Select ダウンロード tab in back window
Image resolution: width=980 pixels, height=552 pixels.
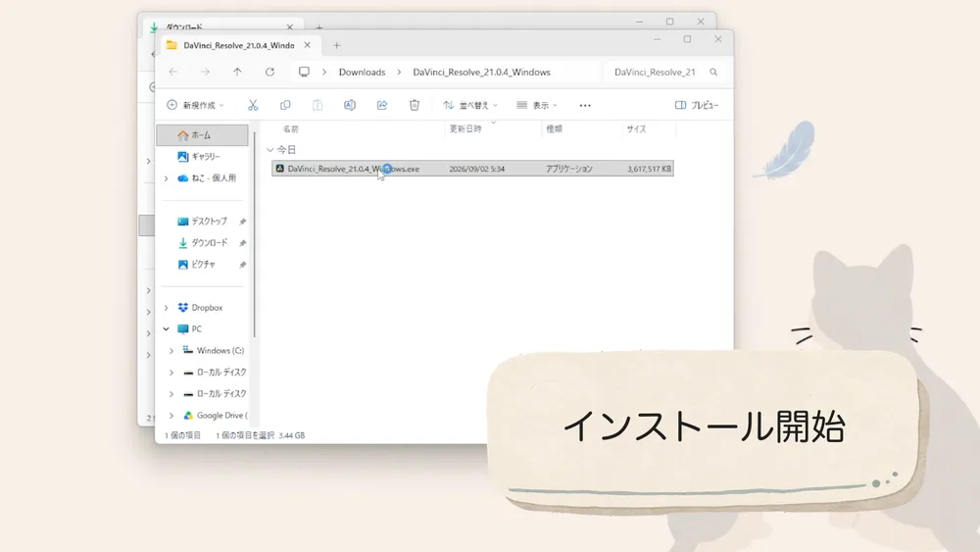tap(184, 26)
